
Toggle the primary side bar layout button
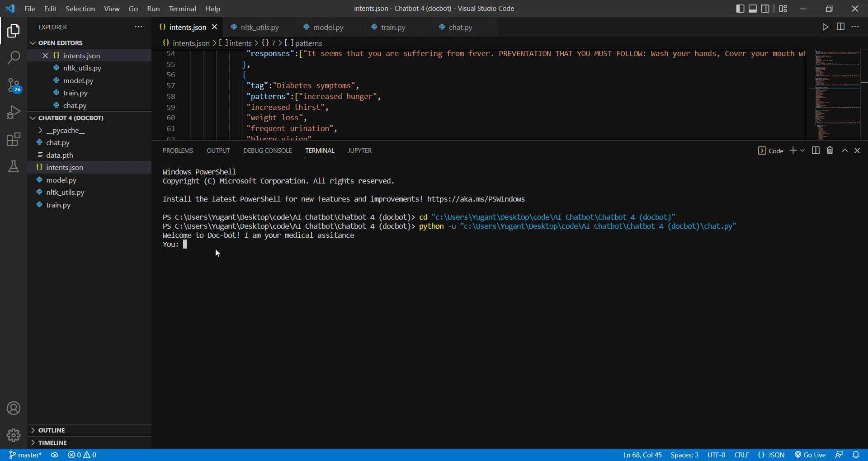pyautogui.click(x=740, y=9)
